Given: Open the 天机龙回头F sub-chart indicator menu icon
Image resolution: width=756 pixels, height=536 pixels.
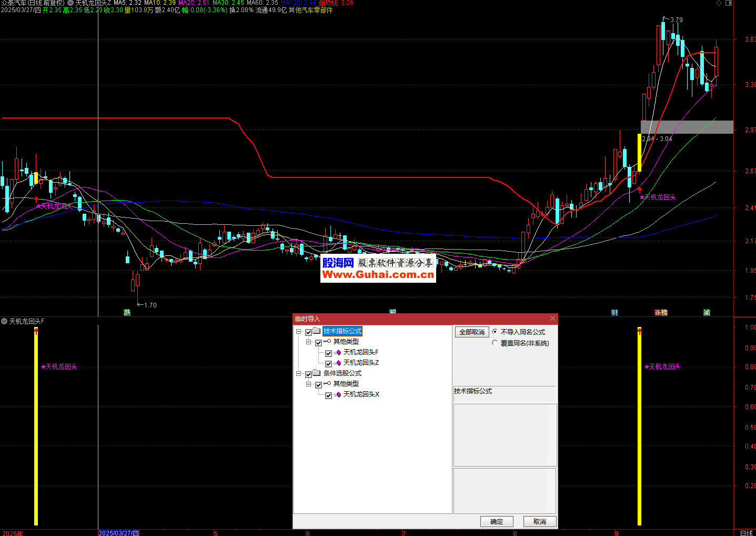Looking at the screenshot, I should [x=4, y=321].
